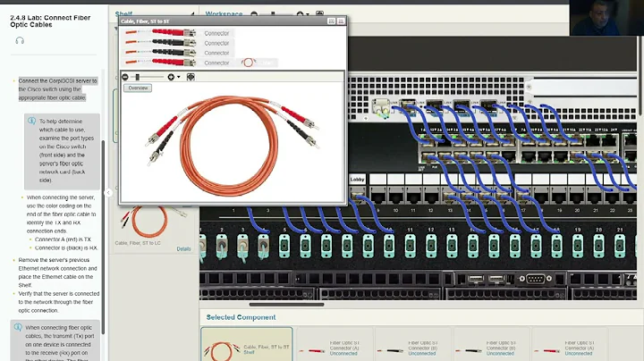Click fiber patch panel port 21
Viewport: 644px width, 361px height.
coord(619,246)
